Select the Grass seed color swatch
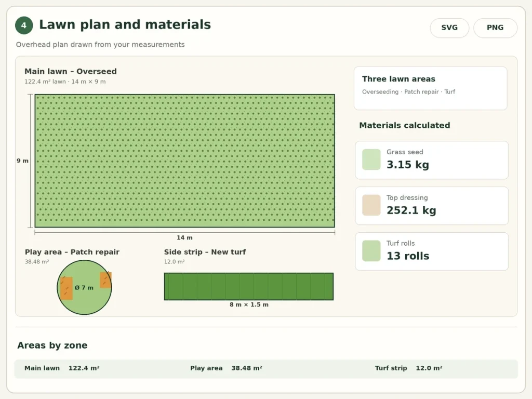 pos(371,159)
